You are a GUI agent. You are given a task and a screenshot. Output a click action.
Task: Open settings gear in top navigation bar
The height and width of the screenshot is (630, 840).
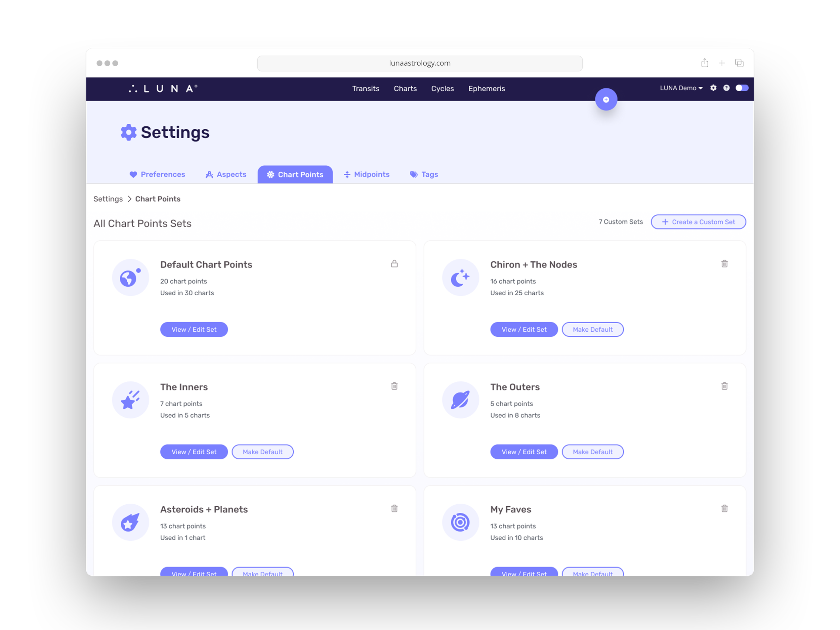tap(713, 88)
